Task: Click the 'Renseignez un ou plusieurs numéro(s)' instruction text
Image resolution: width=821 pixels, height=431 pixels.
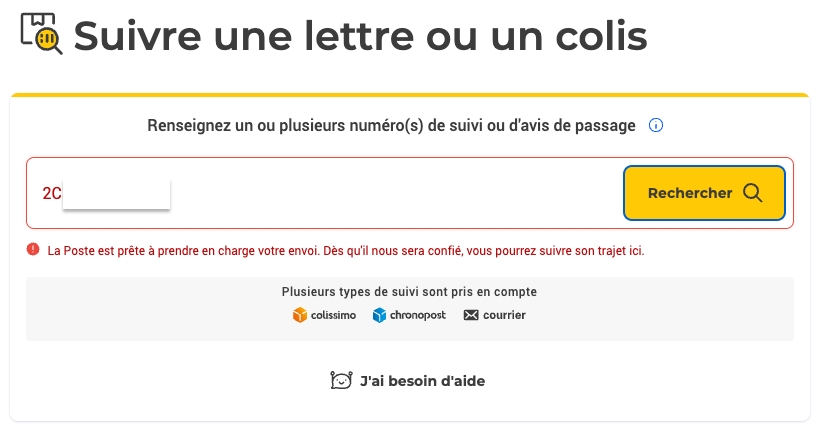Action: (x=391, y=126)
